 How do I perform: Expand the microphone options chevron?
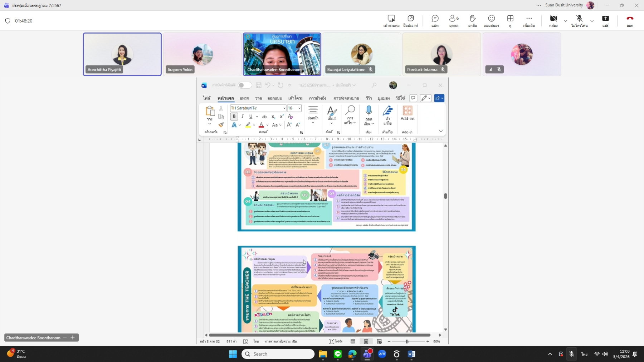[592, 21]
